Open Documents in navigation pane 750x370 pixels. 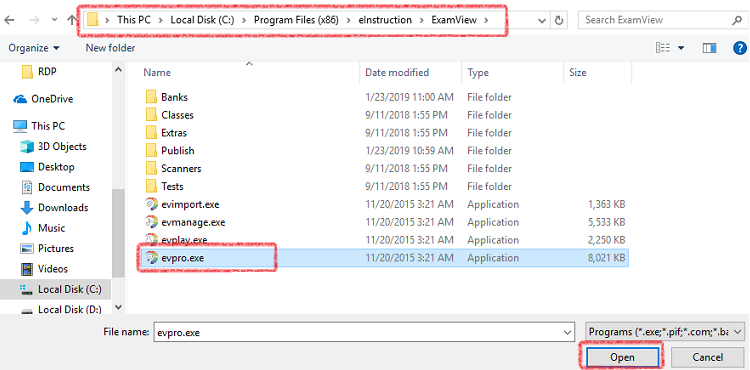click(x=55, y=187)
